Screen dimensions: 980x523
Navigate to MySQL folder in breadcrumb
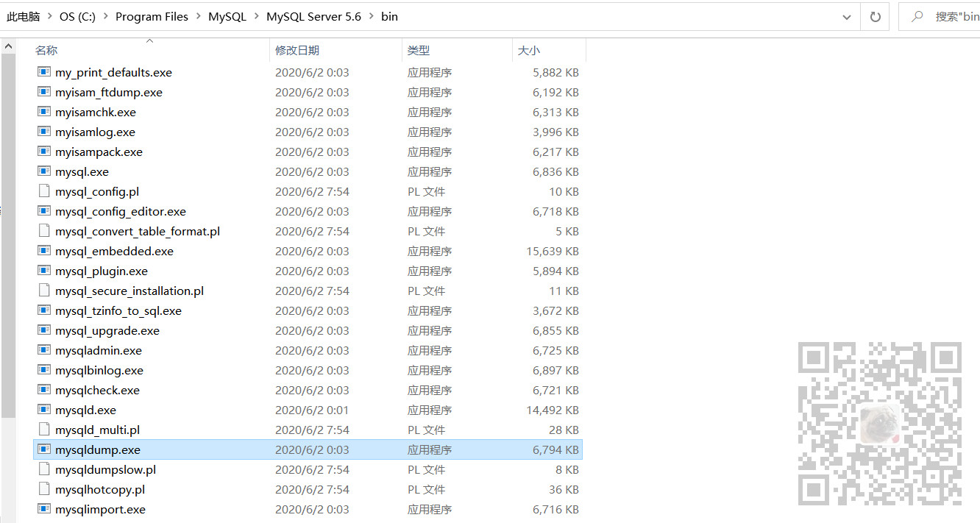tap(227, 16)
